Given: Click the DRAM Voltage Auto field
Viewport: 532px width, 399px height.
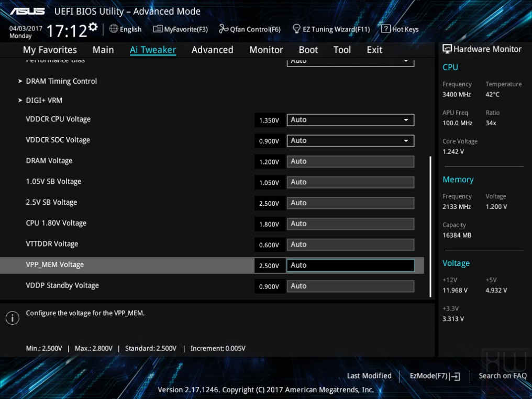Looking at the screenshot, I should [350, 161].
